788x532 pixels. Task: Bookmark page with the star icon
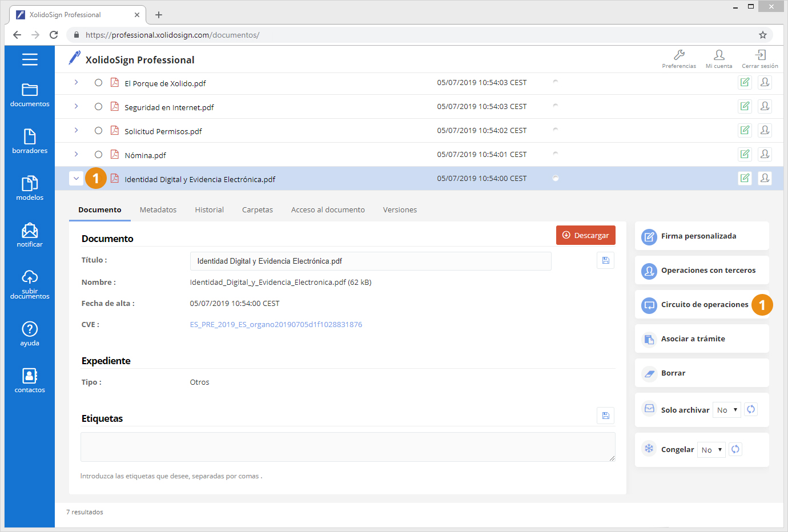[763, 35]
